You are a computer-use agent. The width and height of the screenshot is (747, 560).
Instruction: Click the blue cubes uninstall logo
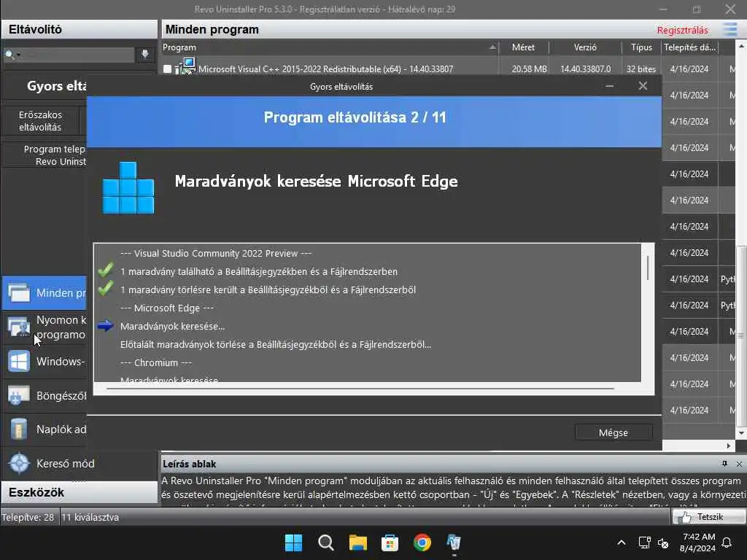128,187
